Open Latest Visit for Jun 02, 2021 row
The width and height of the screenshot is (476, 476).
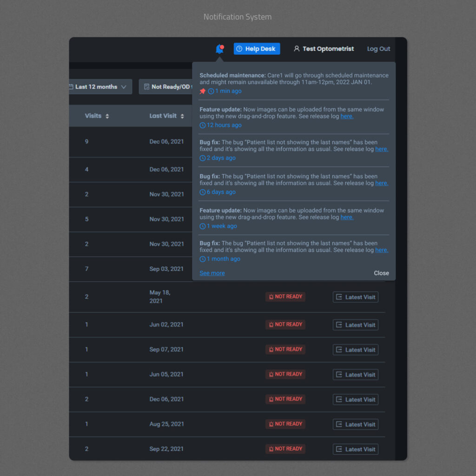[355, 325]
